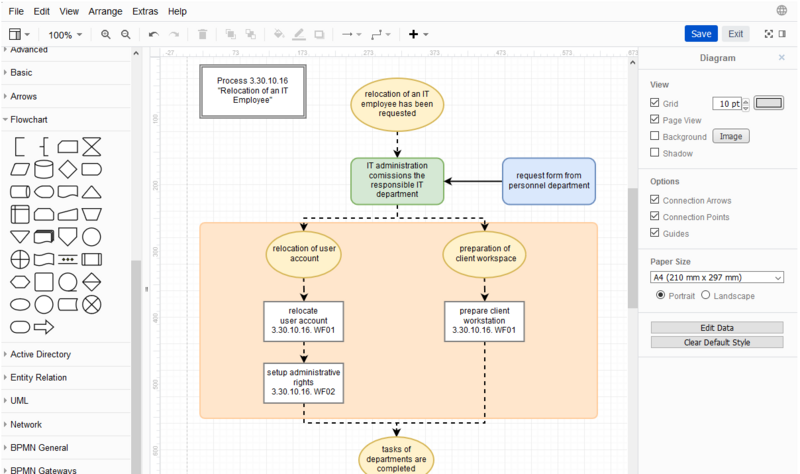Enable the Shadow checkbox
This screenshot has width=800, height=474.
point(655,153)
